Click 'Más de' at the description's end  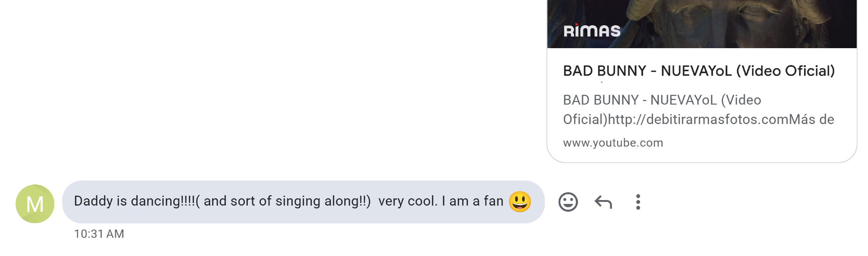(x=812, y=119)
